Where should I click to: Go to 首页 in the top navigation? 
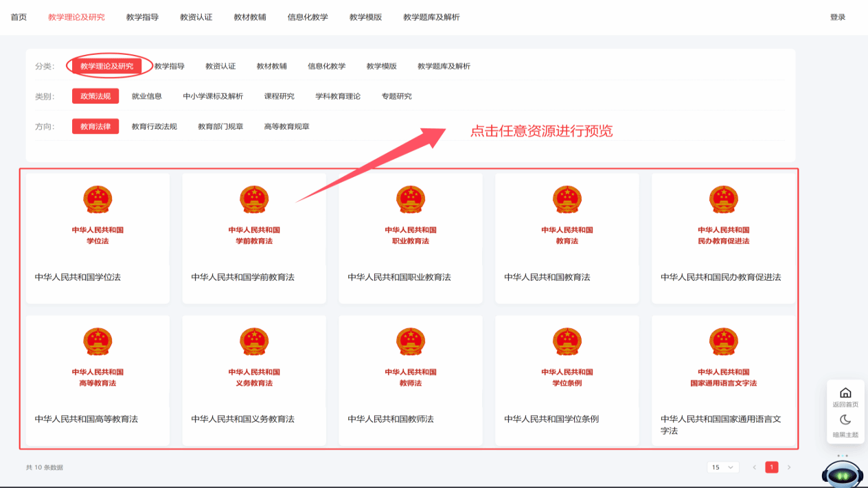[19, 17]
